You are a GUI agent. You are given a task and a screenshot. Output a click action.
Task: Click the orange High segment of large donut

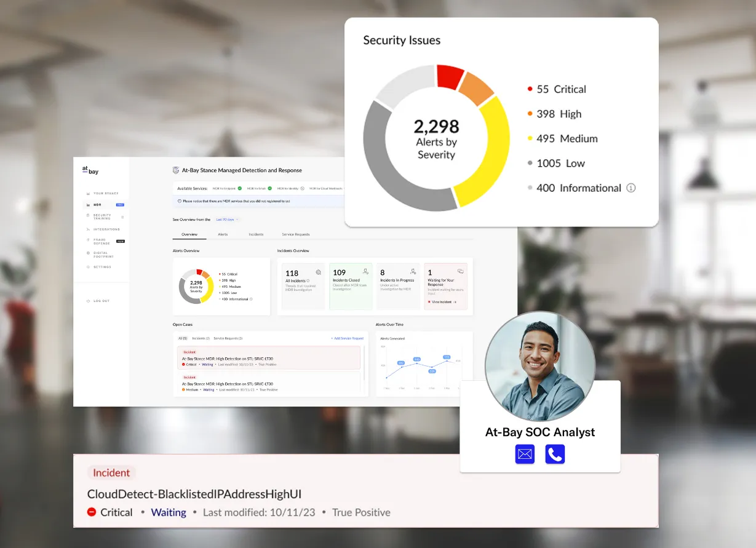(x=477, y=89)
